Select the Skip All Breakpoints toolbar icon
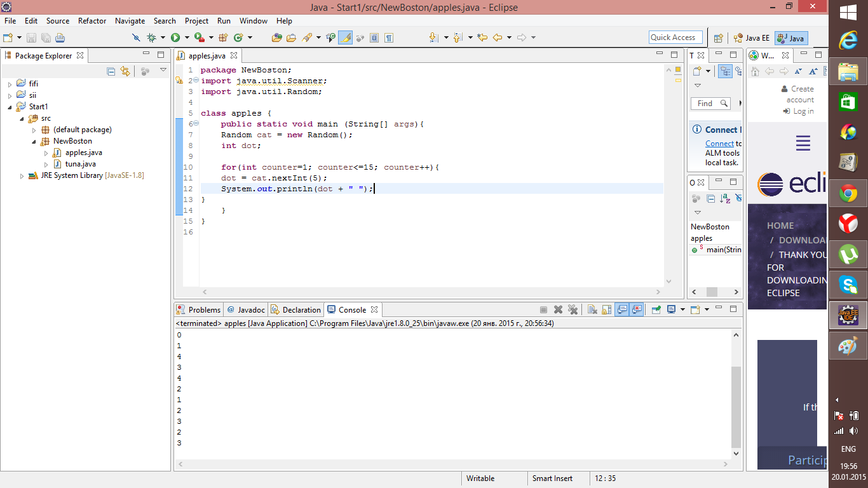Screen dimensions: 868x488 coord(136,37)
